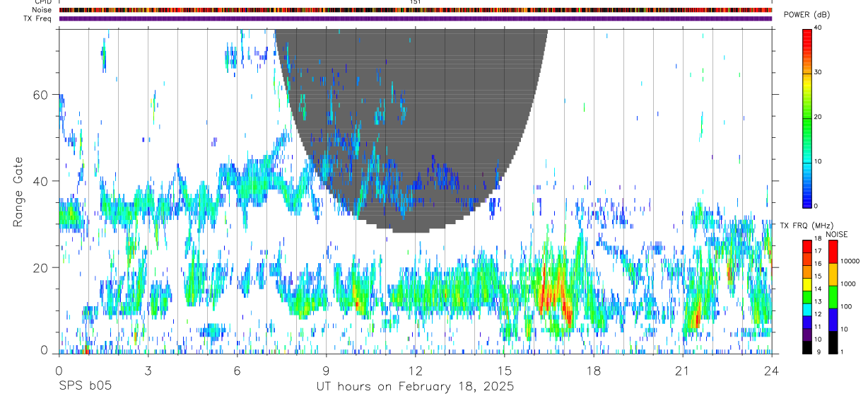Image resolution: width=868 pixels, height=401 pixels.
Task: Click the 13 MHz tick on TX FRQ legend
Action: (818, 301)
